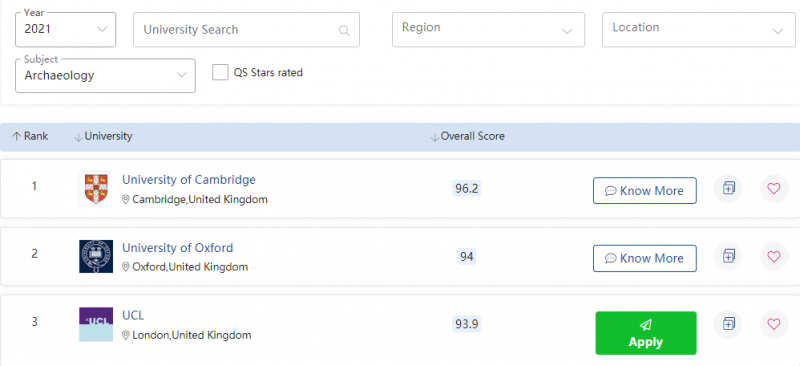Enable the QS Stars rated checkbox
Viewport: 800px width, 366px height.
point(220,72)
